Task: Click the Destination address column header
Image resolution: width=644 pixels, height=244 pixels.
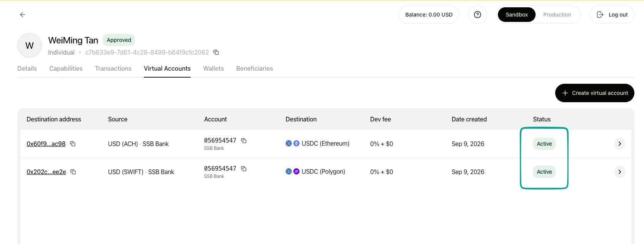Action: coord(54,119)
